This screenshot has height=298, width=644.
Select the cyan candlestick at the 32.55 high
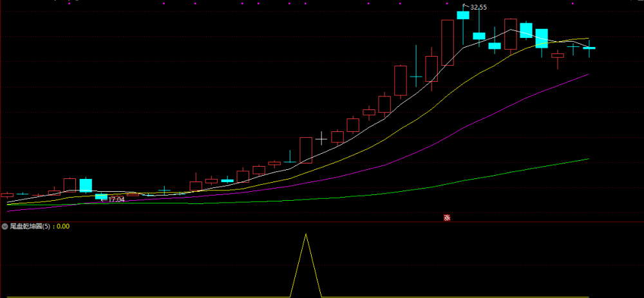(x=463, y=15)
